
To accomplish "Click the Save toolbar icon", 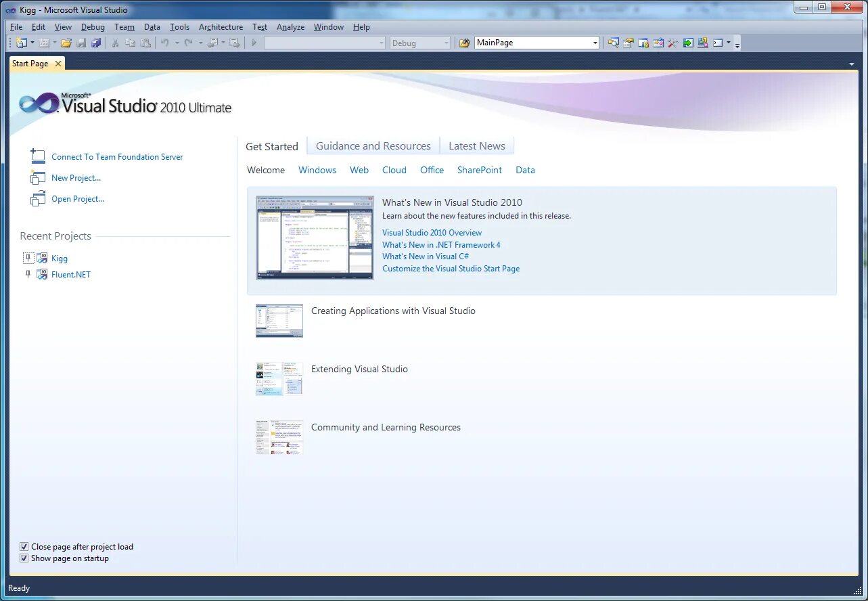I will pyautogui.click(x=81, y=43).
